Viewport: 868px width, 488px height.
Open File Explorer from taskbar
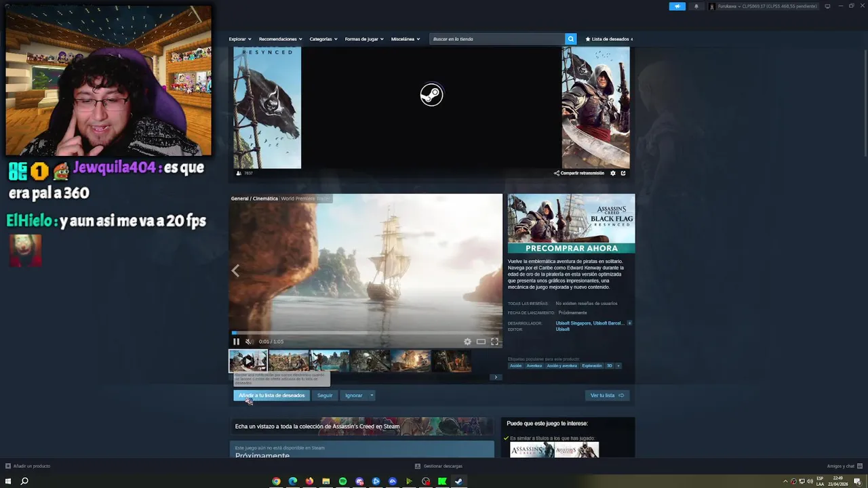pos(326,481)
